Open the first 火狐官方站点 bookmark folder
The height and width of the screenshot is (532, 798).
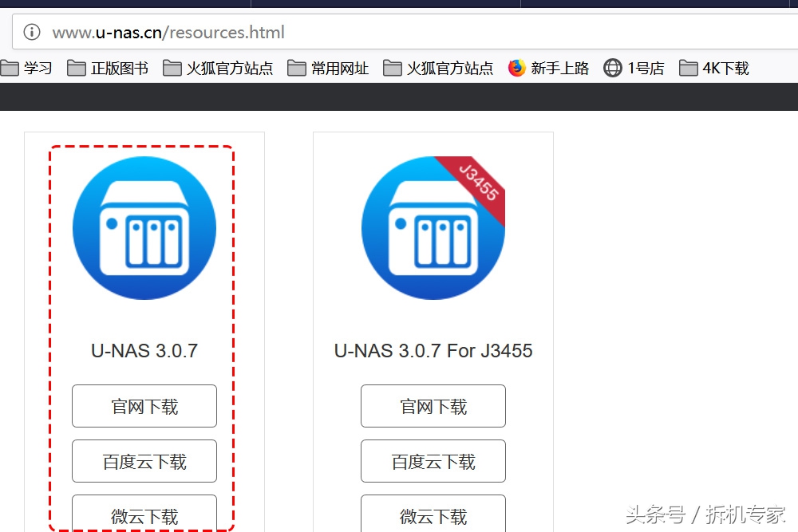(x=218, y=68)
